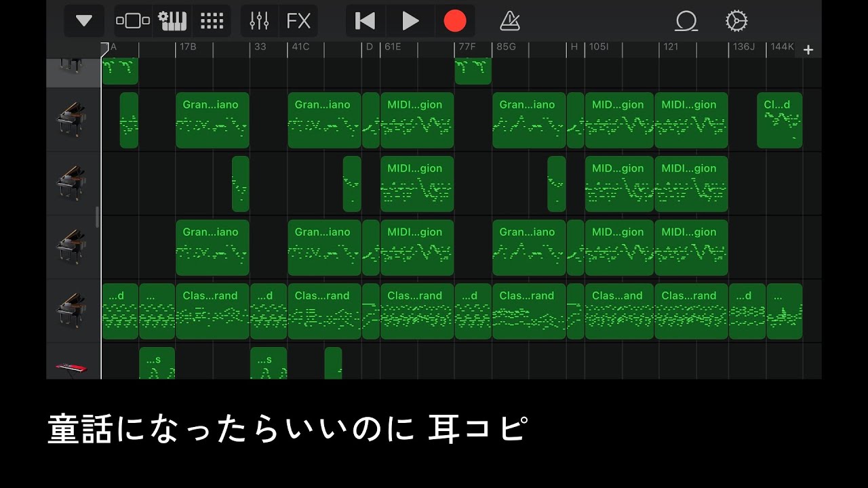Jump to section marker 144K in ruler
This screenshot has width=868, height=488.
pyautogui.click(x=782, y=47)
